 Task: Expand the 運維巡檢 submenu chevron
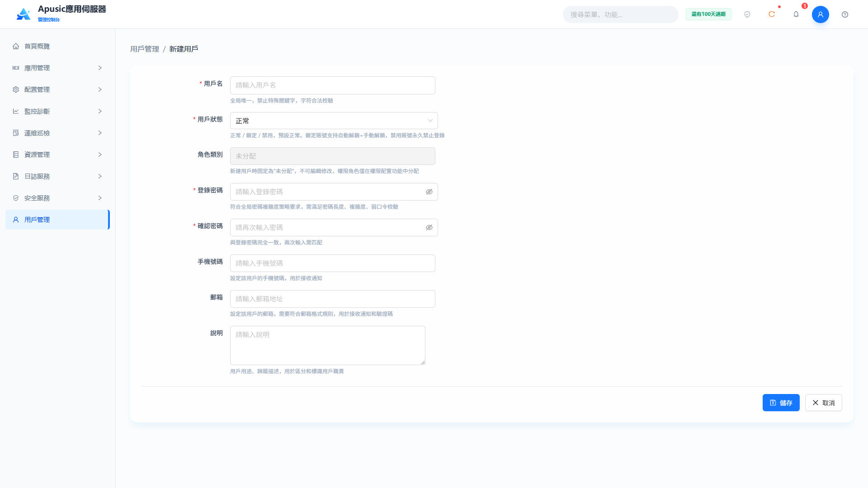tap(100, 133)
